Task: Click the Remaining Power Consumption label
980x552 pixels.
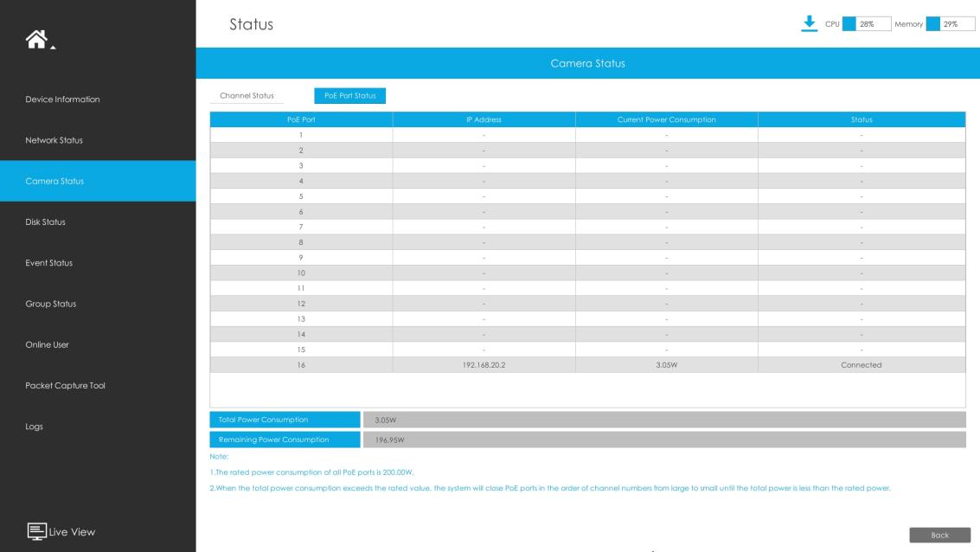Action: point(285,440)
